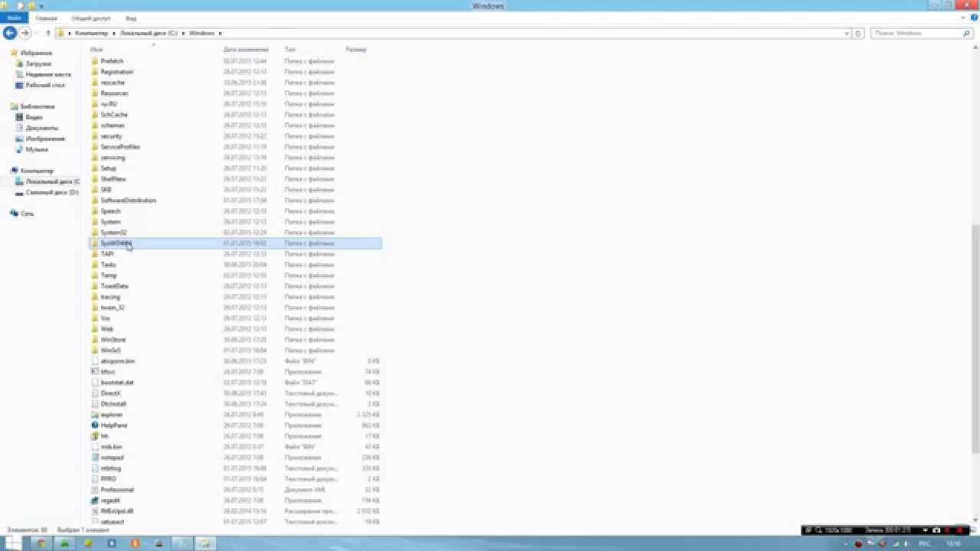Select the WinStore folder name
The width and height of the screenshot is (980, 551).
point(113,340)
